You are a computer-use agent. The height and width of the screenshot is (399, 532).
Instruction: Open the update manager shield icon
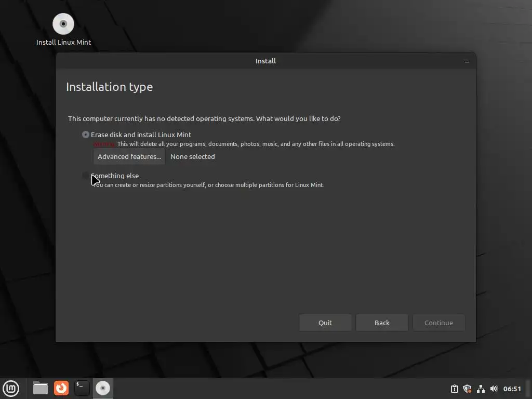click(467, 389)
